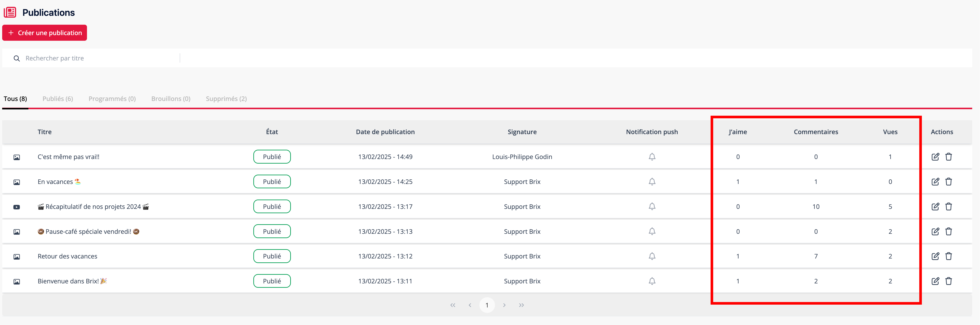
Task: Click the Créer une publication button
Action: pos(44,33)
